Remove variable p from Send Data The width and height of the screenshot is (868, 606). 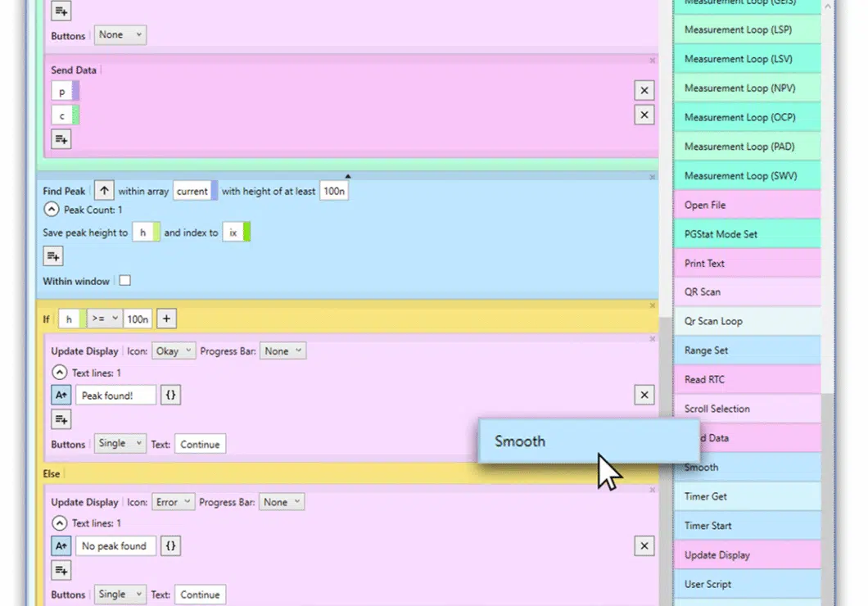click(x=644, y=91)
